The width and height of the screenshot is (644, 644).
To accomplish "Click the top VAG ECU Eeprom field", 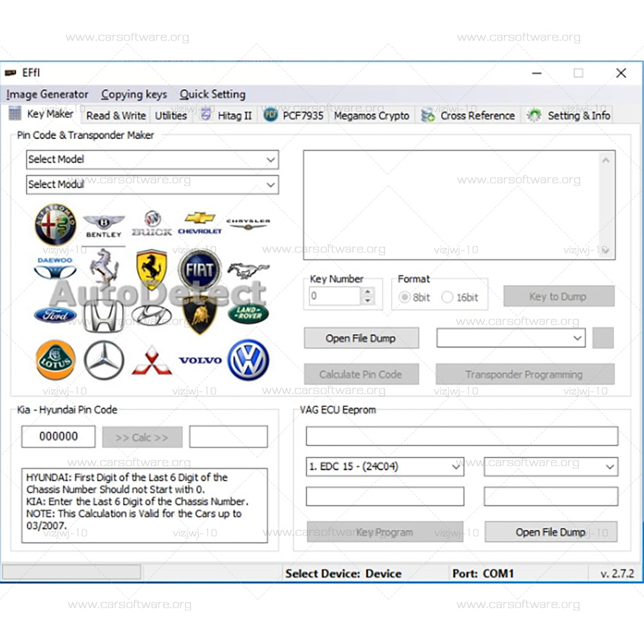I will pos(462,436).
